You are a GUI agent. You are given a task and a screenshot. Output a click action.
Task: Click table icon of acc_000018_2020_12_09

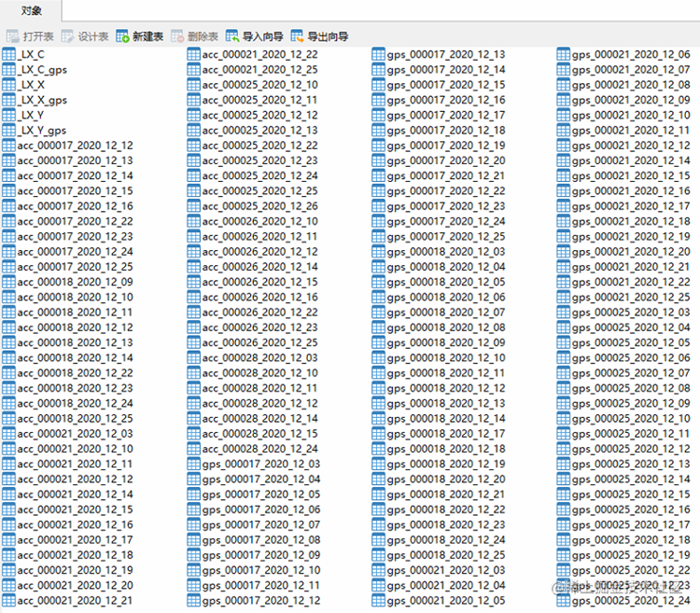[9, 282]
